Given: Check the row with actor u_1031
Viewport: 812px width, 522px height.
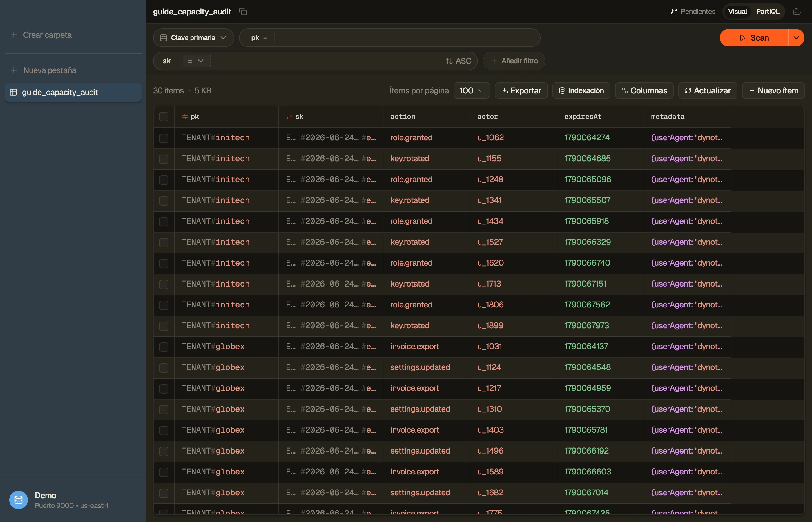Looking at the screenshot, I should tap(164, 347).
